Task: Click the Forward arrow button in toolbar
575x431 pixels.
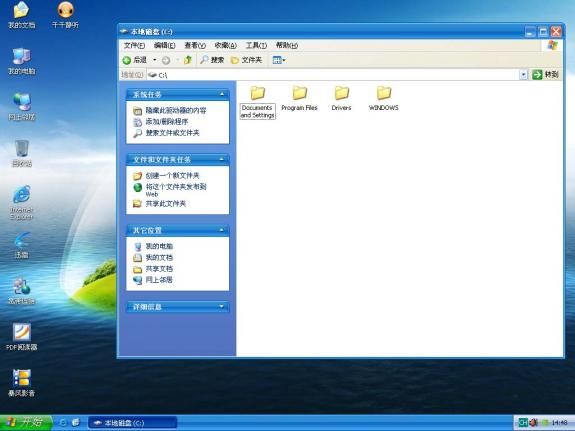Action: [x=166, y=60]
